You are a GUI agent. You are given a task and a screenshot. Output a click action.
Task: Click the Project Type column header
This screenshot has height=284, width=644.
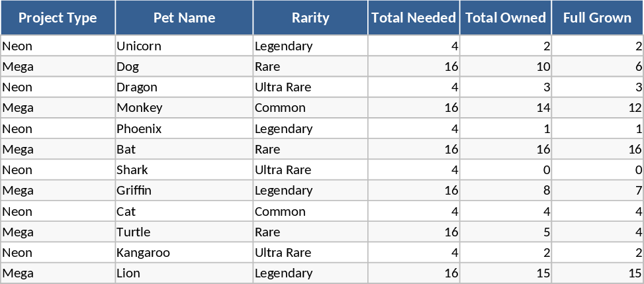[58, 18]
